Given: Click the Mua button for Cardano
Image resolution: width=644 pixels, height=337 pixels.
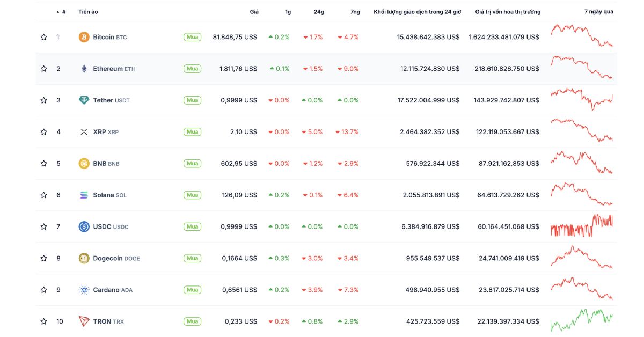Looking at the screenshot, I should (x=192, y=290).
